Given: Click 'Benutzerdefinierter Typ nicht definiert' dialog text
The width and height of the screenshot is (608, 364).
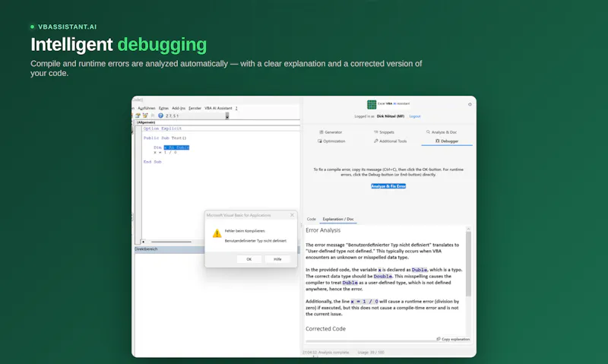Looking at the screenshot, I should (x=255, y=241).
